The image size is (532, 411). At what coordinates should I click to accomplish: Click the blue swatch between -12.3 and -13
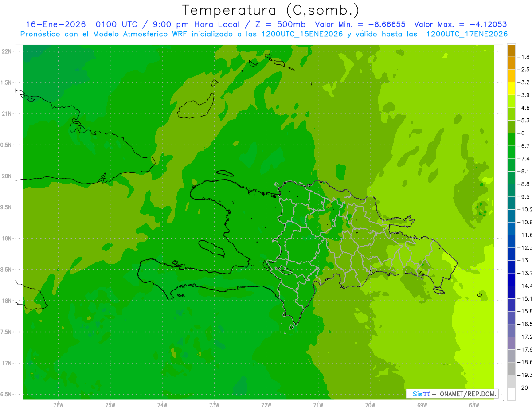click(x=511, y=254)
